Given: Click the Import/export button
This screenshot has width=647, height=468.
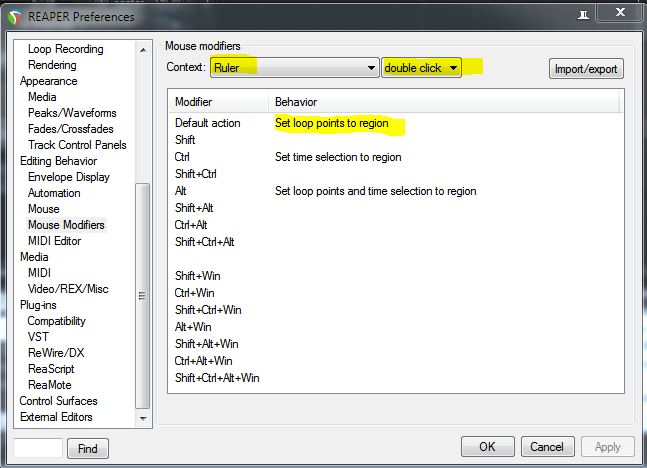Looking at the screenshot, I should 586,69.
